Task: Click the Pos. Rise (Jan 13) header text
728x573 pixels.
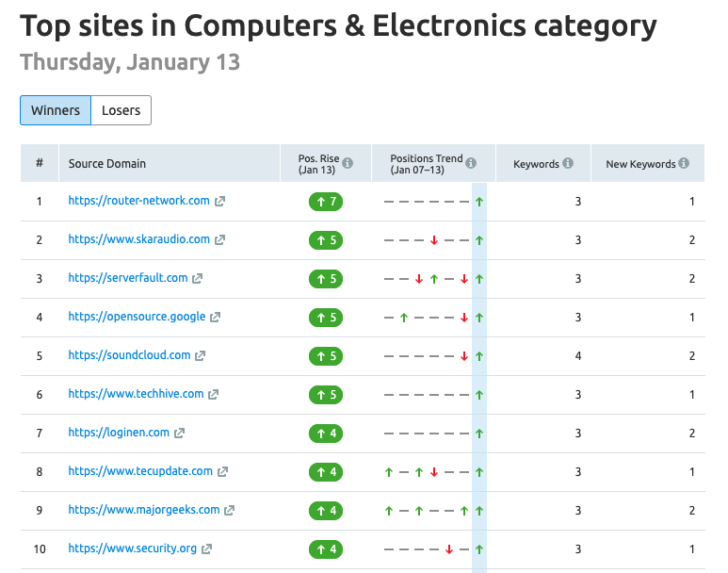Action: pos(318,164)
